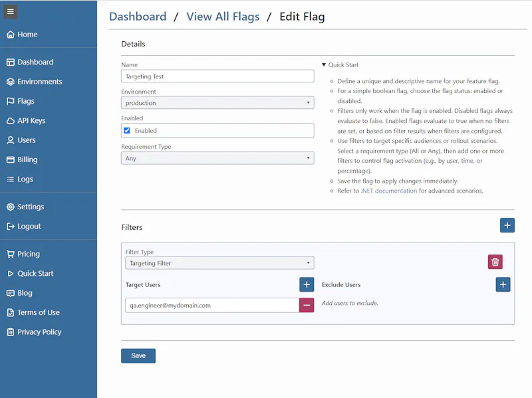Click the Settings gear icon

click(x=11, y=207)
